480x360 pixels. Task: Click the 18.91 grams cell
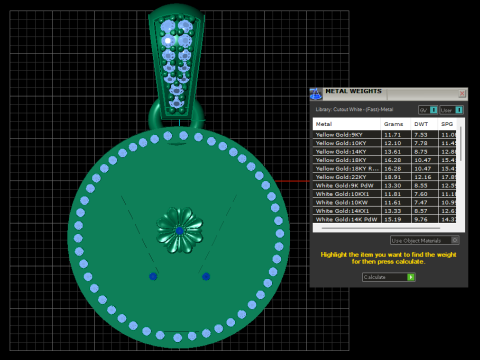[396, 177]
